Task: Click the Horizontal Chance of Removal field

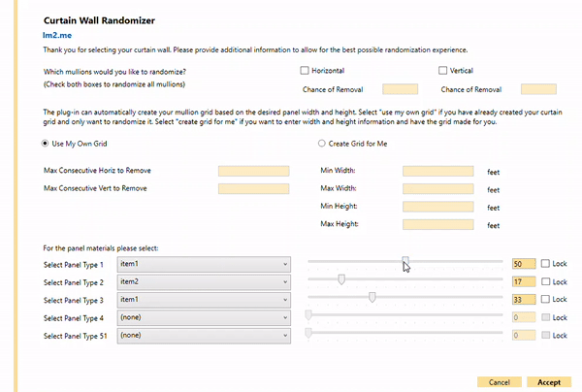Action: (400, 89)
